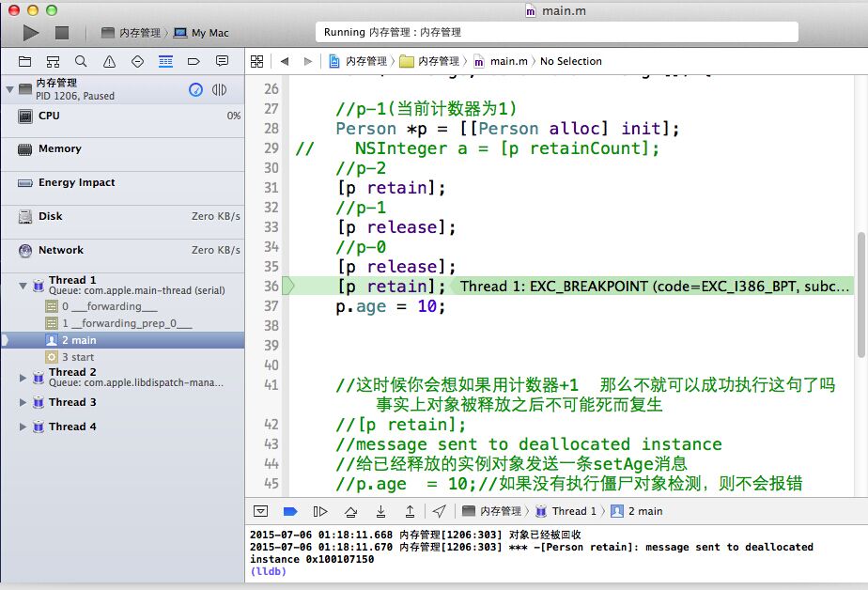Hide the debug area toggle button

(260, 511)
